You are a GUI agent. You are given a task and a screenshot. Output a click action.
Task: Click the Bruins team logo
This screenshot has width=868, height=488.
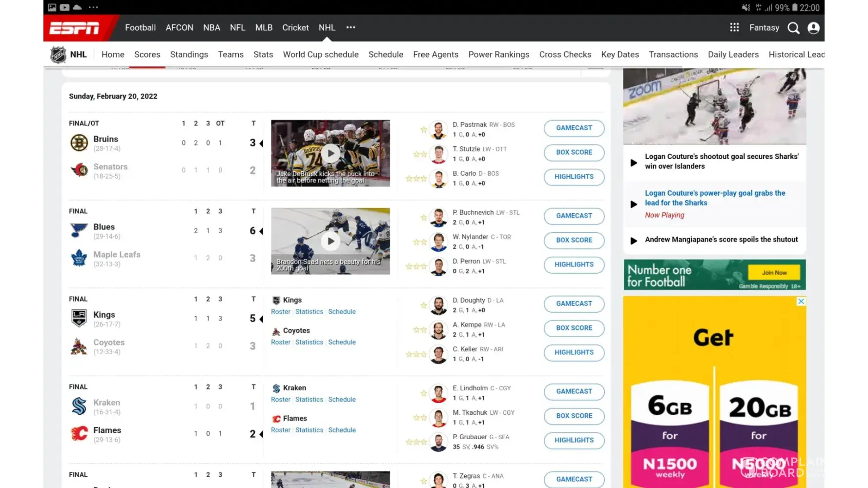pyautogui.click(x=79, y=143)
